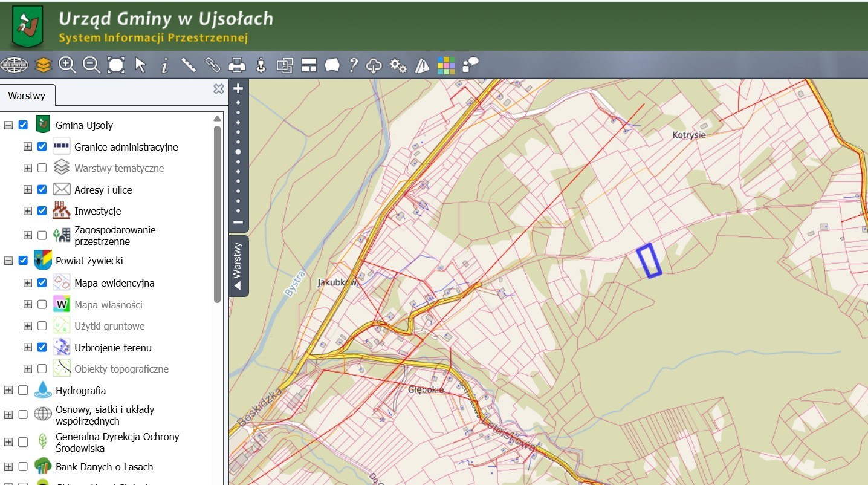The height and width of the screenshot is (485, 868).
Task: Click the Osnowy, siatki i układy współrzędnych label
Action: click(x=105, y=415)
